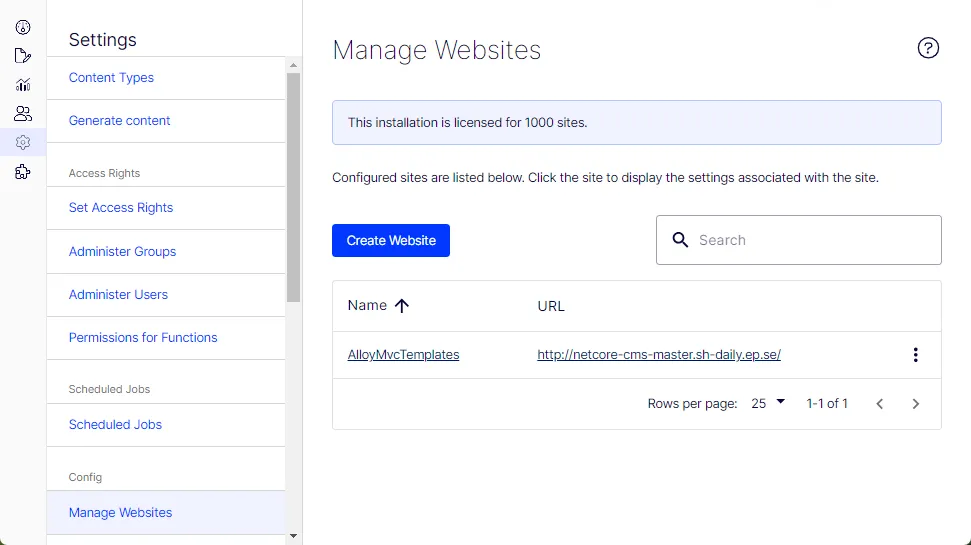971x545 pixels.
Task: Open Set Access Rights
Action: point(121,207)
